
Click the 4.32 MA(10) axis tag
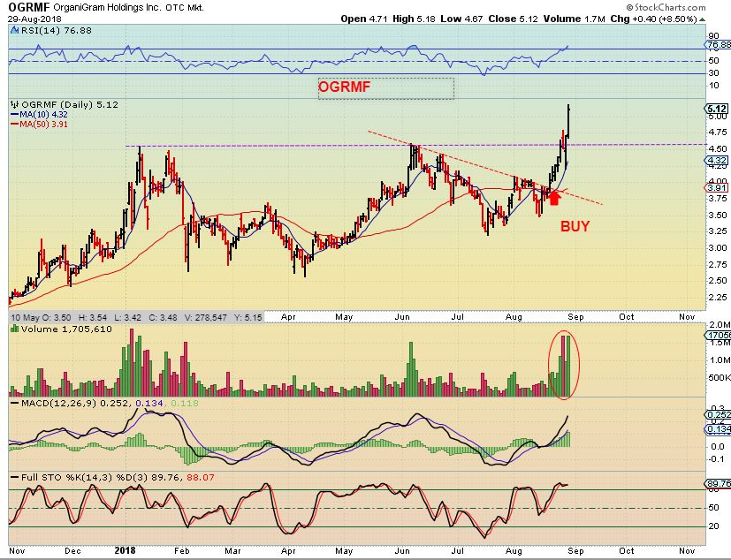tap(717, 160)
